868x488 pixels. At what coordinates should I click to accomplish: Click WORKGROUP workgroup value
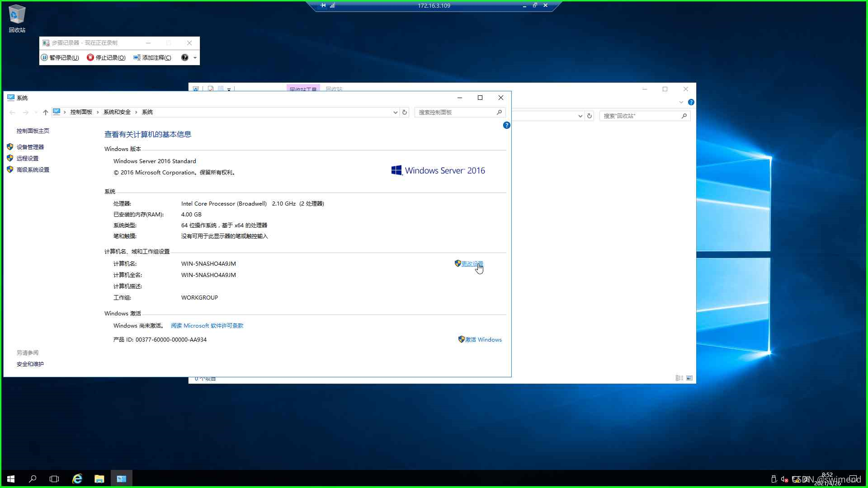pyautogui.click(x=199, y=298)
